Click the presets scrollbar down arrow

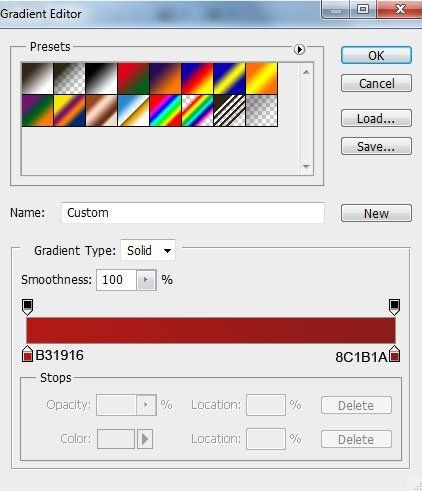[306, 166]
